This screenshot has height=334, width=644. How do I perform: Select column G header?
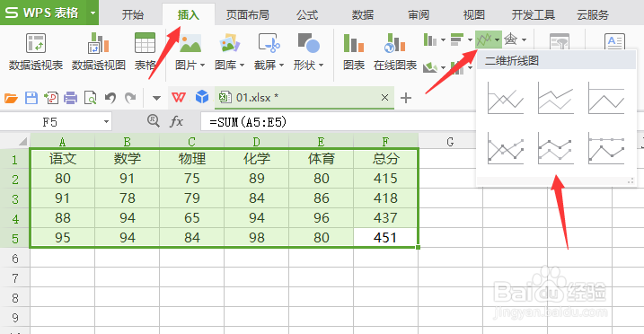pyautogui.click(x=450, y=142)
